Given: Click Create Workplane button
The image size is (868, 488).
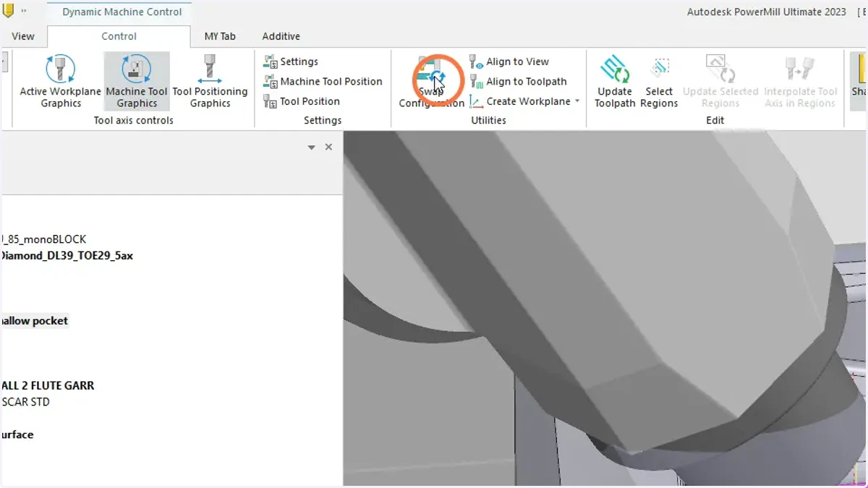Looking at the screenshot, I should [x=520, y=101].
